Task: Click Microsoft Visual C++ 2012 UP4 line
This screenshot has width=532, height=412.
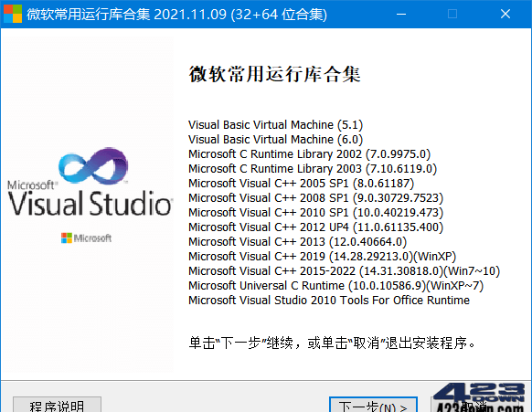Action: (316, 227)
